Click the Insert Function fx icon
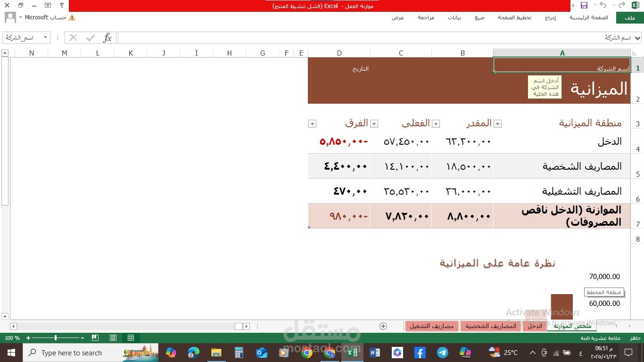The image size is (644, 362). [x=107, y=38]
